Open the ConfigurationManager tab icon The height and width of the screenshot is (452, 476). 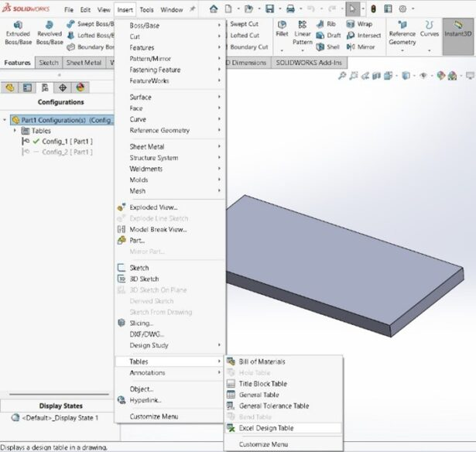(45, 87)
